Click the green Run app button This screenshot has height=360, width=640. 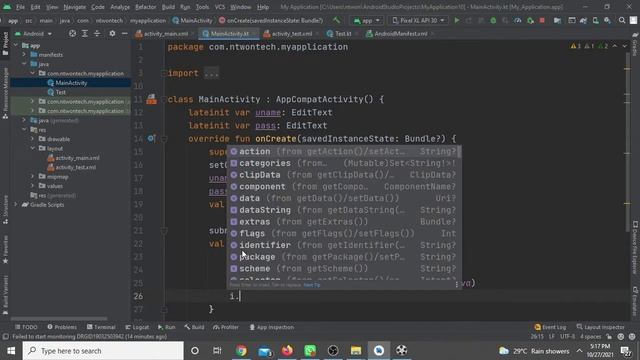click(x=457, y=20)
